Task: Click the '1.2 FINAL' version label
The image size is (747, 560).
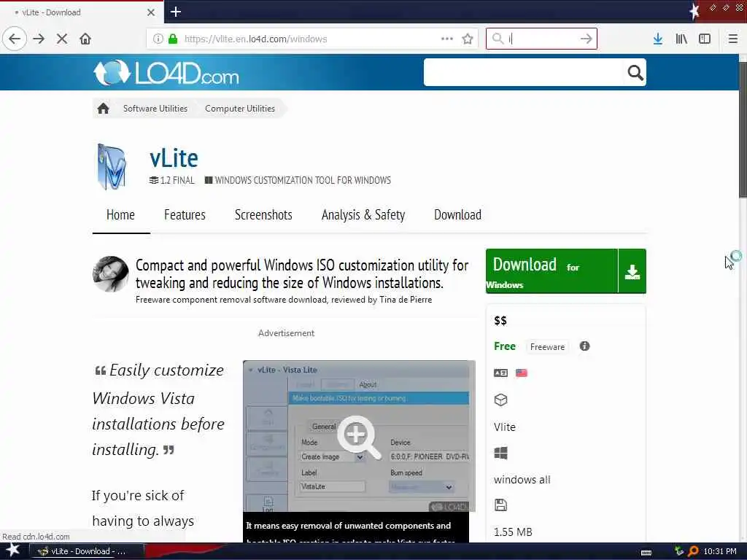Action: (x=172, y=180)
